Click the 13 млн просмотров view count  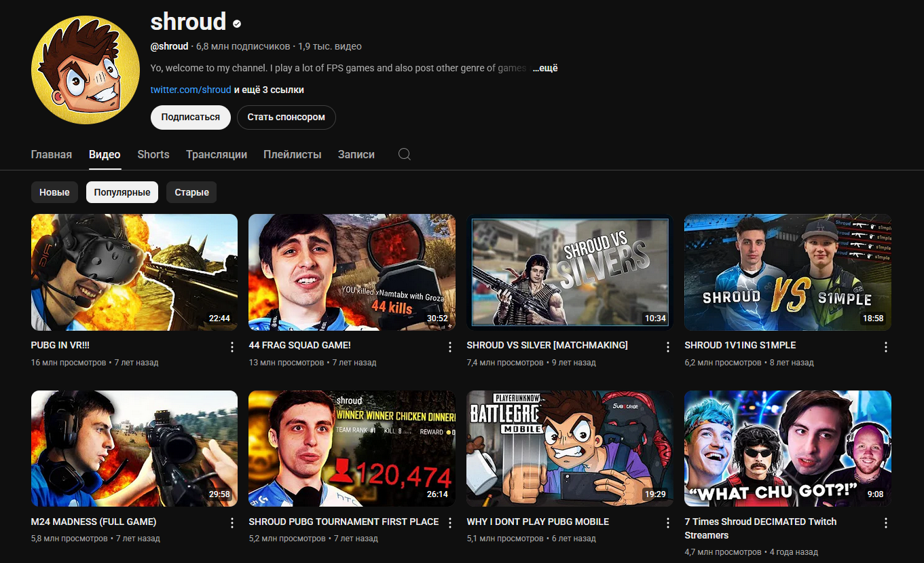(287, 363)
